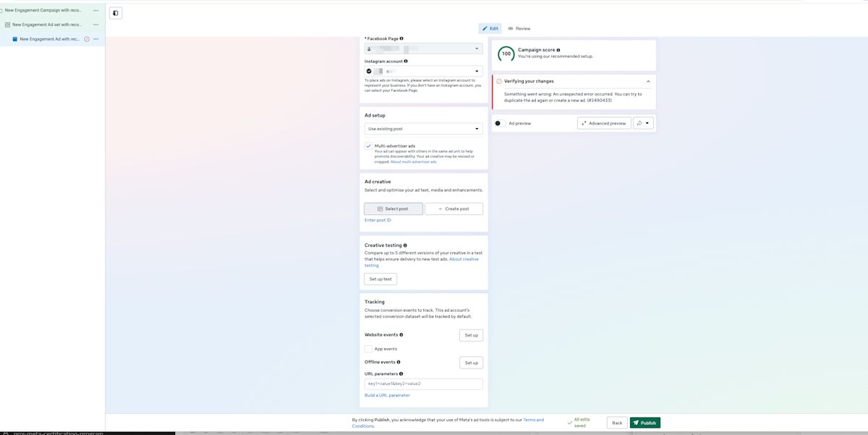The height and width of the screenshot is (435, 868).
Task: Open the ad row's three-dot menu
Action: click(x=95, y=39)
